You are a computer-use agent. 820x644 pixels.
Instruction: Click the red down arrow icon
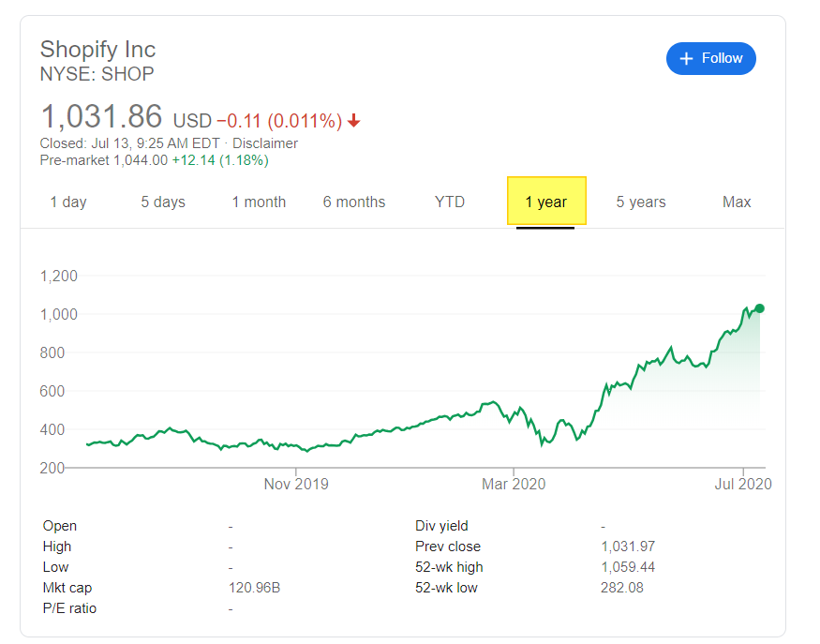354,120
